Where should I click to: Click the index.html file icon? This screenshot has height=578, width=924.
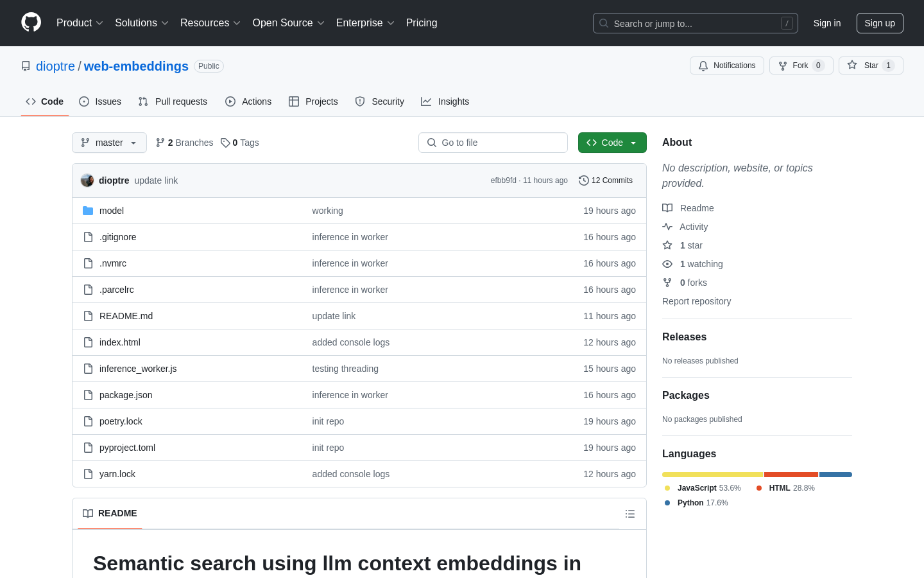point(88,342)
